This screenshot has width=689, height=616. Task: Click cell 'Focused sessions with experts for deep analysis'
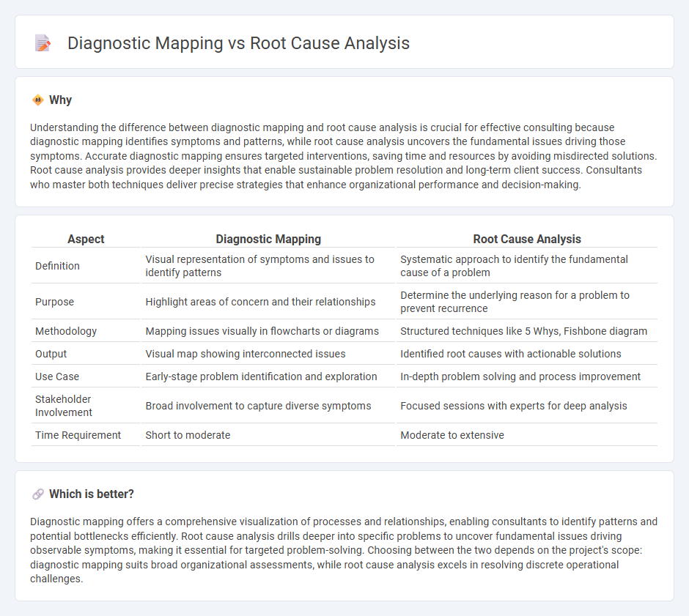pos(527,406)
